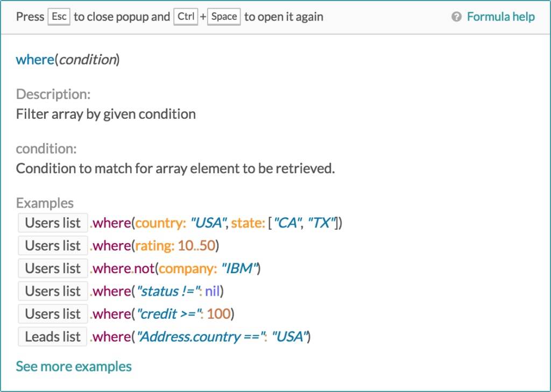Click Users list in the status != example
551x392 pixels.
tap(53, 291)
